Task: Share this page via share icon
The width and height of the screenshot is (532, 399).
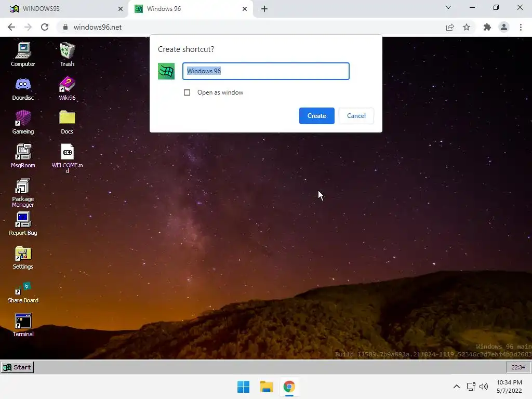Action: point(450,27)
